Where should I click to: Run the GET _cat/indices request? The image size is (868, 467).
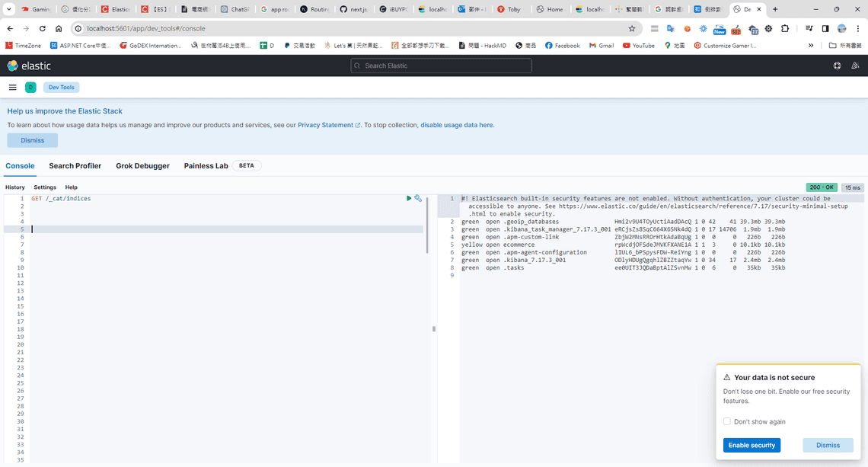tap(409, 198)
